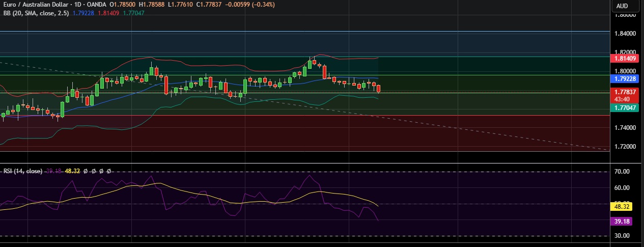
Task: Click the yellow 48.32 value in RSI legend
Action: pos(73,171)
